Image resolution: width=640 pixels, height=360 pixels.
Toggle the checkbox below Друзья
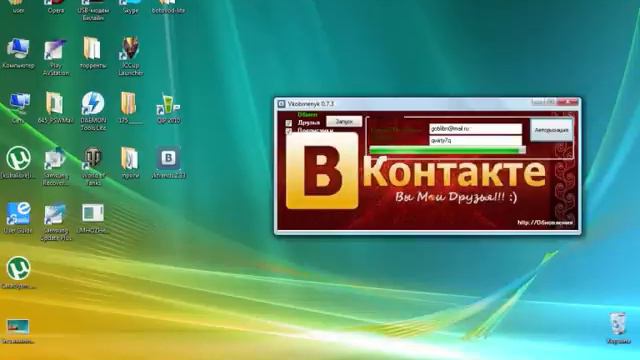[289, 131]
